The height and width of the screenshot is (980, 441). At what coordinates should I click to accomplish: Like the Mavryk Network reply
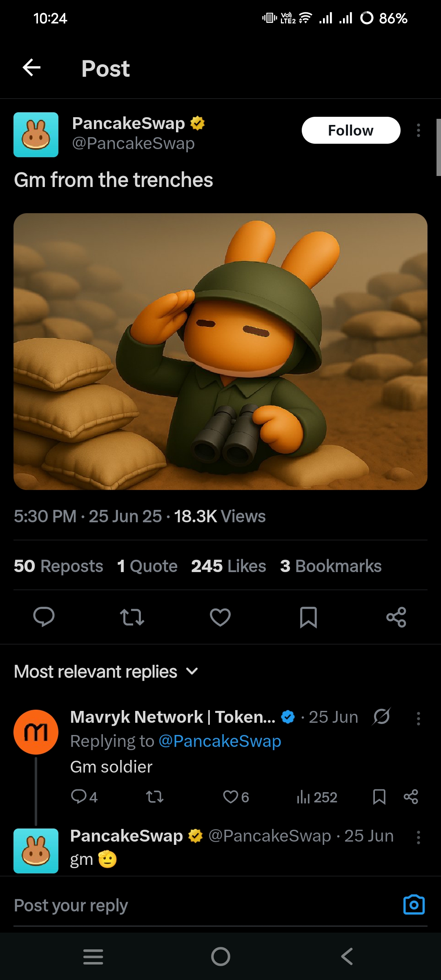coord(231,797)
